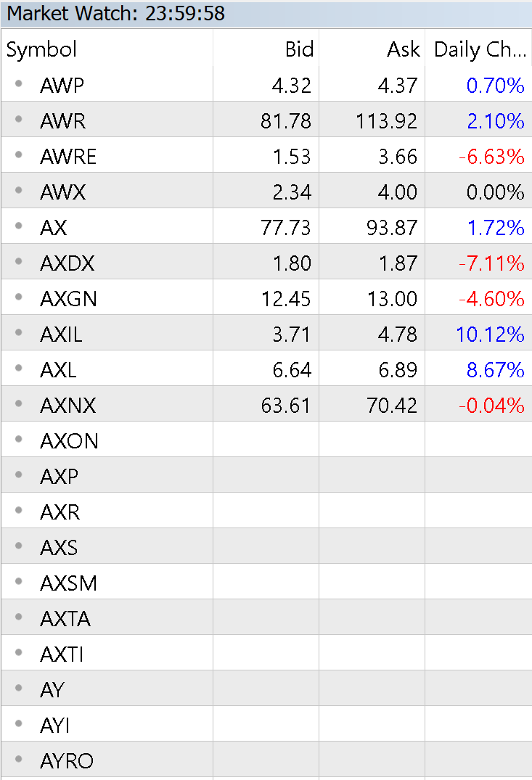Screen dimensions: 532x780
Task: Click the dot icon beside AYI
Action: [19, 723]
